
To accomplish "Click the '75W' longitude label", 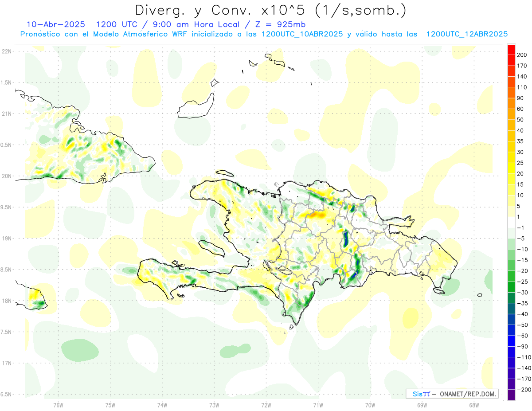I will point(110,405).
